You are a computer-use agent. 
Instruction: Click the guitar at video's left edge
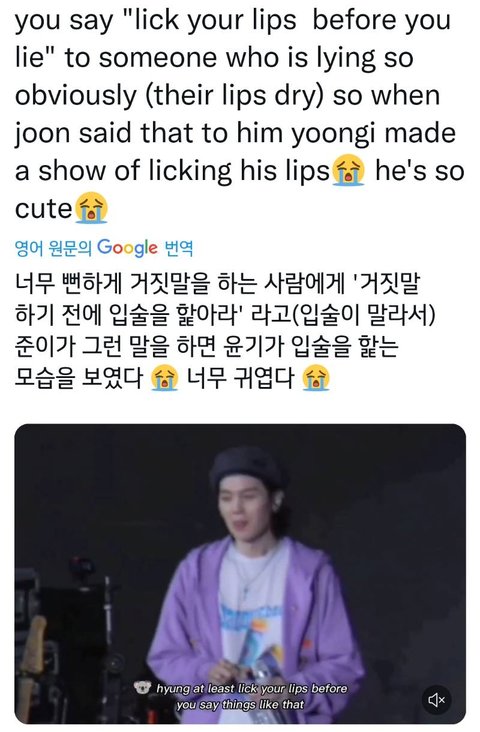[x=32, y=663]
